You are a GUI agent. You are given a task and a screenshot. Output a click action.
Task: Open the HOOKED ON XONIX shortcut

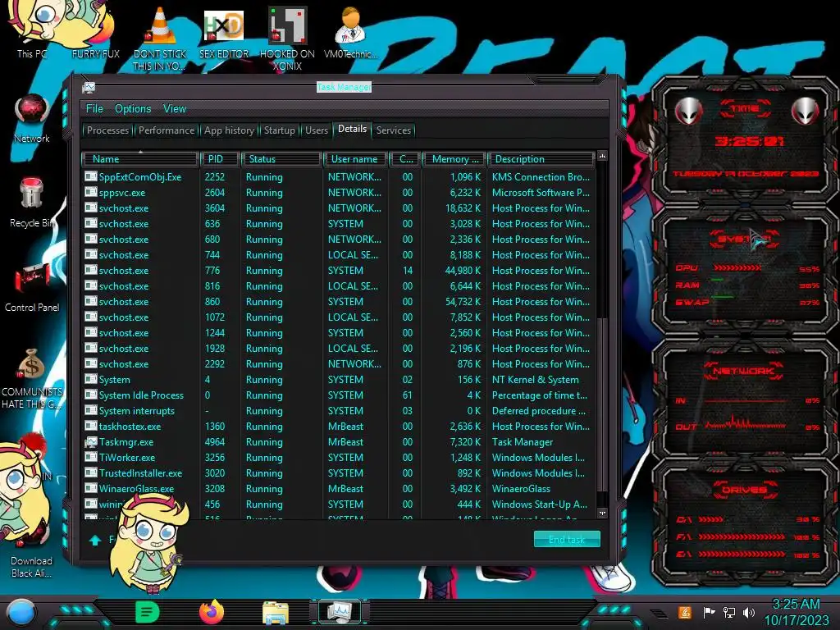[287, 38]
